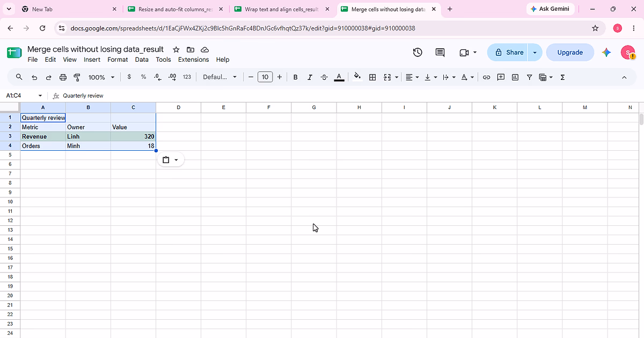The width and height of the screenshot is (644, 338).
Task: Open the horizontal align dropdown
Action: point(412,77)
